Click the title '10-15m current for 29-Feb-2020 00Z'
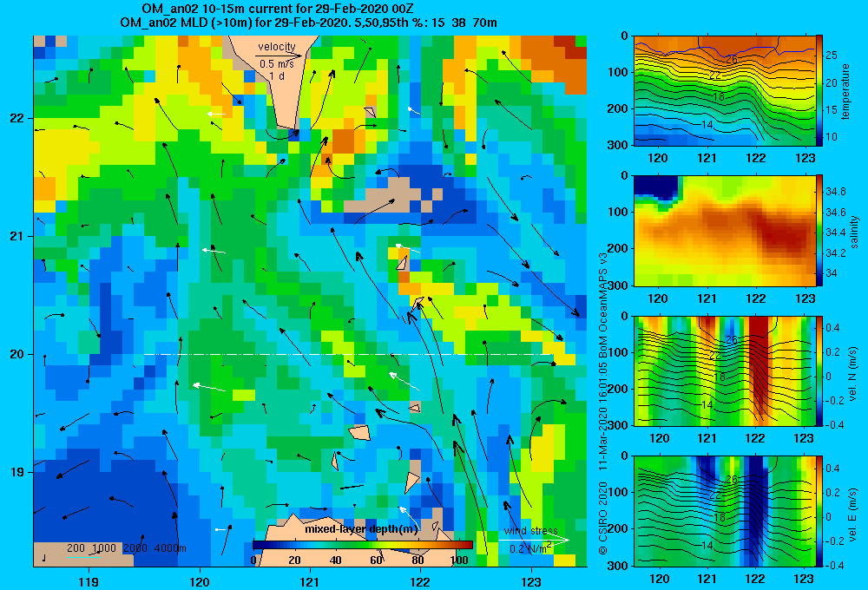 pos(306,9)
